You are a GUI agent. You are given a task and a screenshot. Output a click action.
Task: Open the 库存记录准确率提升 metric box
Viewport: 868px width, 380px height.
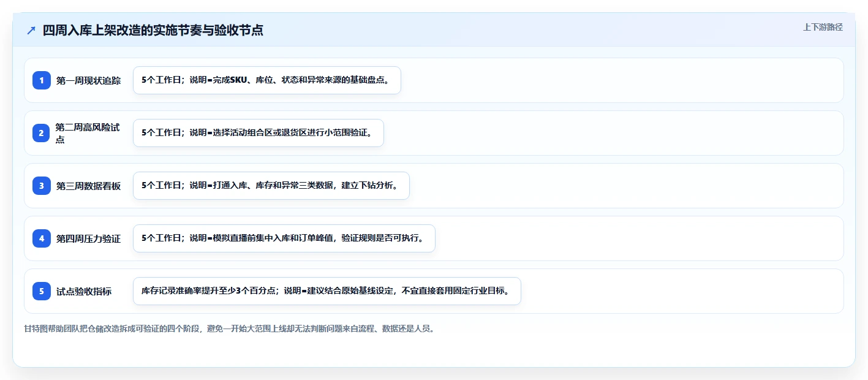(x=327, y=291)
